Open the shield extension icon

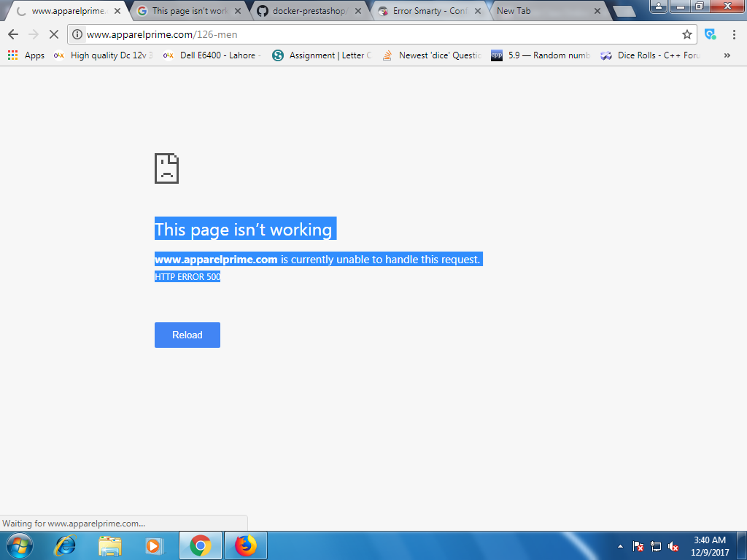(x=711, y=34)
